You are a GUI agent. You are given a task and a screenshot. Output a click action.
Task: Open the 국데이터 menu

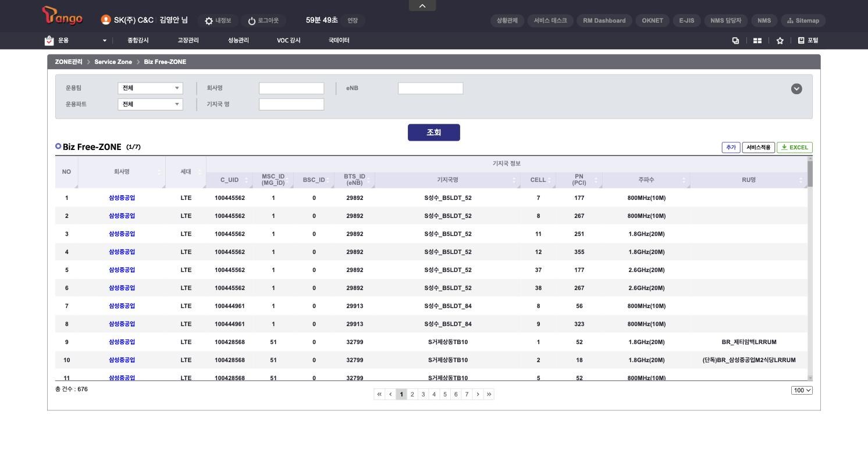(339, 41)
